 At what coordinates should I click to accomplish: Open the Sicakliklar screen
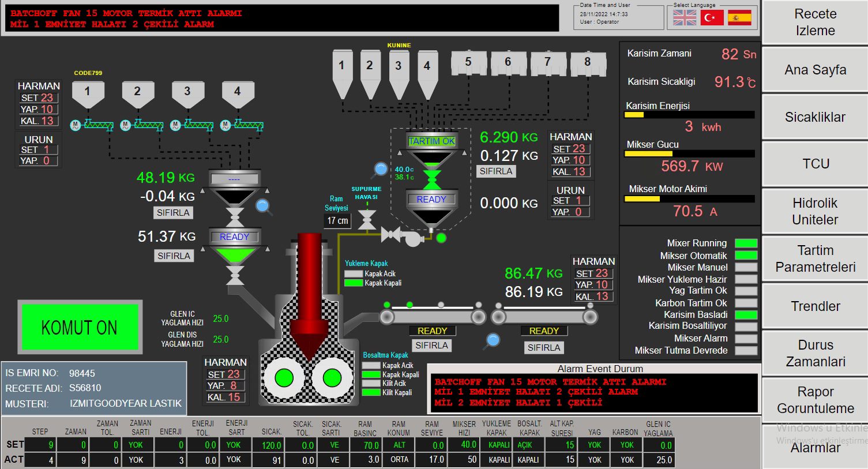click(x=815, y=117)
